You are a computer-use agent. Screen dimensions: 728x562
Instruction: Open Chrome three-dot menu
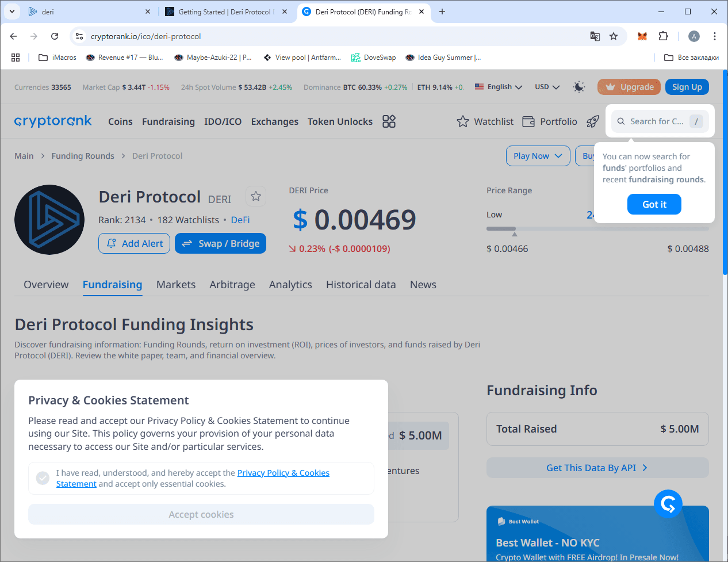[715, 36]
